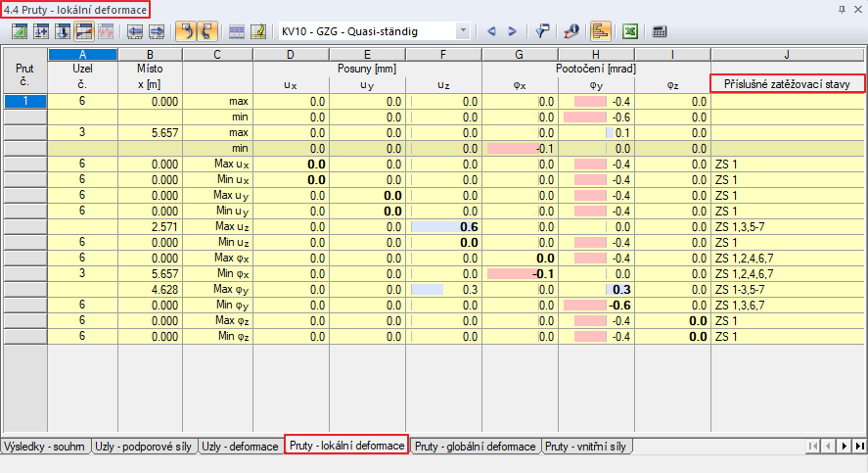Click the Max uz row label
Screen dimensions: 868x473
(x=217, y=227)
